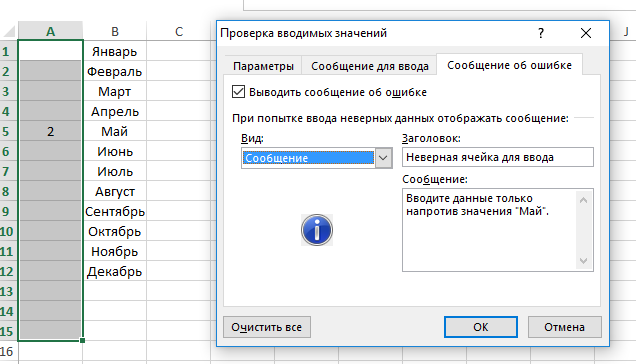Select column C header
The image size is (636, 364).
179,31
